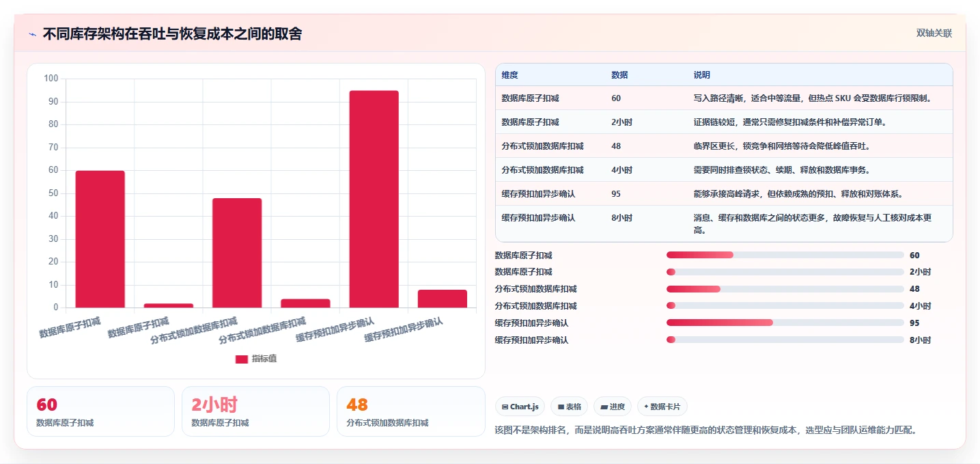Click the progress bar labeled 4小时
980x464 pixels.
[785, 305]
